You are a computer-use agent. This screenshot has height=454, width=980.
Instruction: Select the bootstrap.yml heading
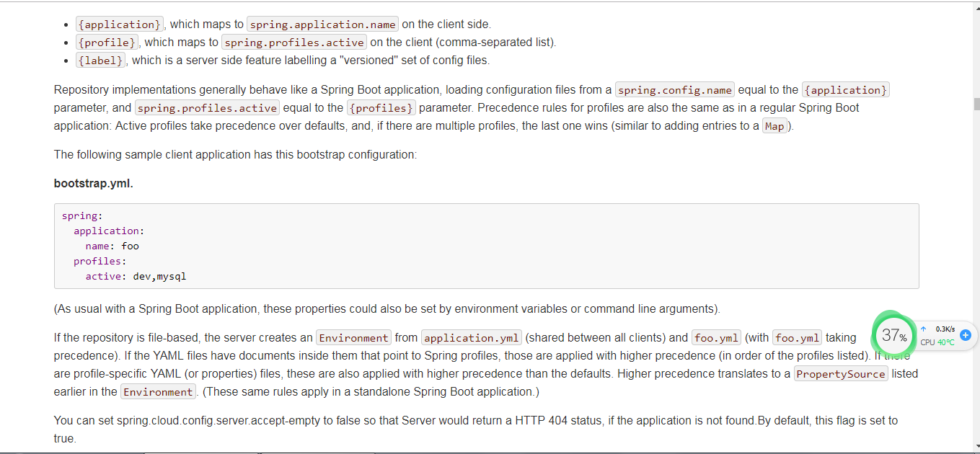pyautogui.click(x=93, y=183)
